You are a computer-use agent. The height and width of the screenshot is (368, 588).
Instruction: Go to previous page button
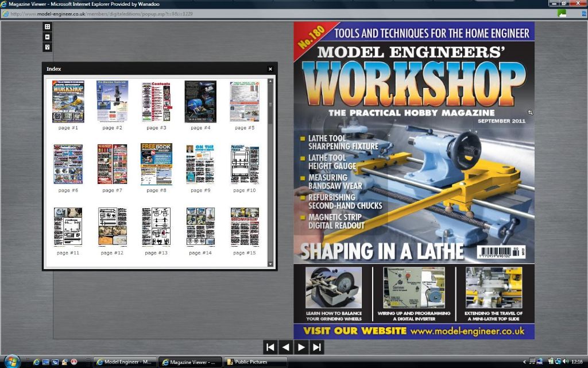pos(286,347)
